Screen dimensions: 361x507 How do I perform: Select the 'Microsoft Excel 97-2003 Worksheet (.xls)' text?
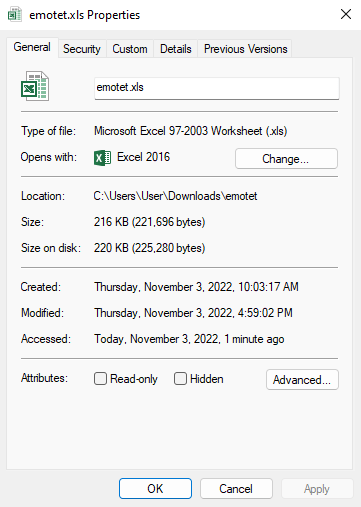pyautogui.click(x=190, y=131)
